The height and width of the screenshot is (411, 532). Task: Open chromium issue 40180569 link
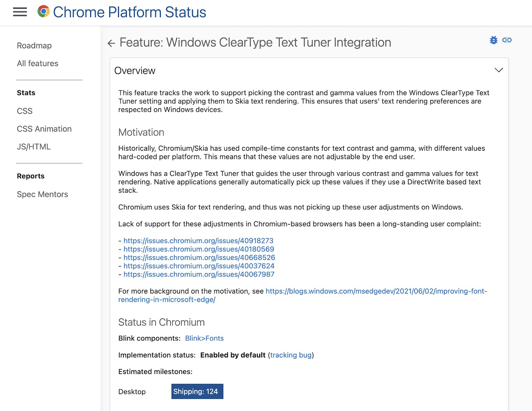click(199, 249)
